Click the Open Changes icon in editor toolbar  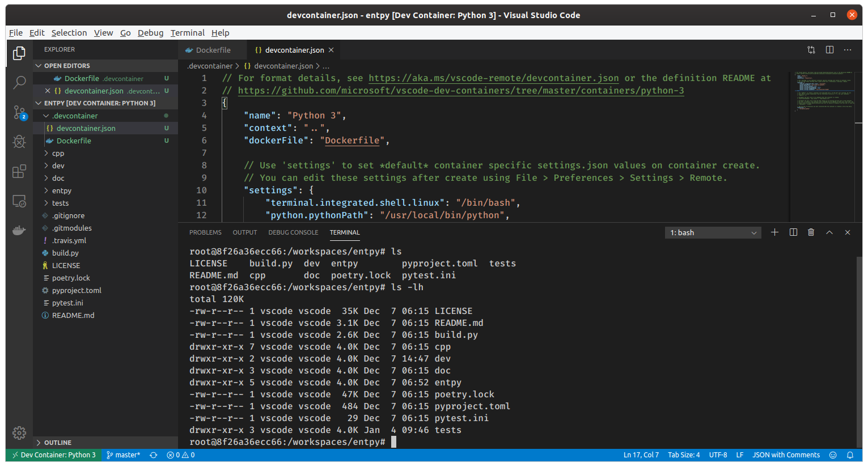point(811,50)
